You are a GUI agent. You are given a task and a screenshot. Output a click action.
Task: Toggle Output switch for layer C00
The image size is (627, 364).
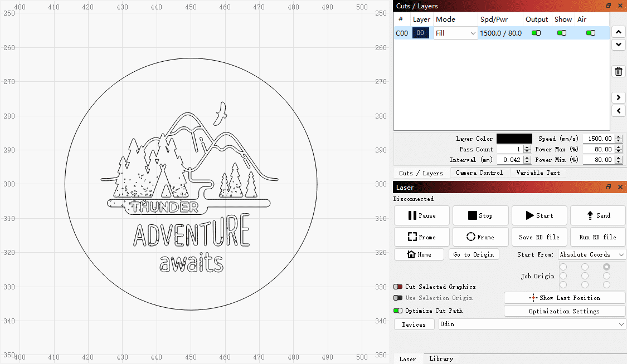[x=536, y=33]
